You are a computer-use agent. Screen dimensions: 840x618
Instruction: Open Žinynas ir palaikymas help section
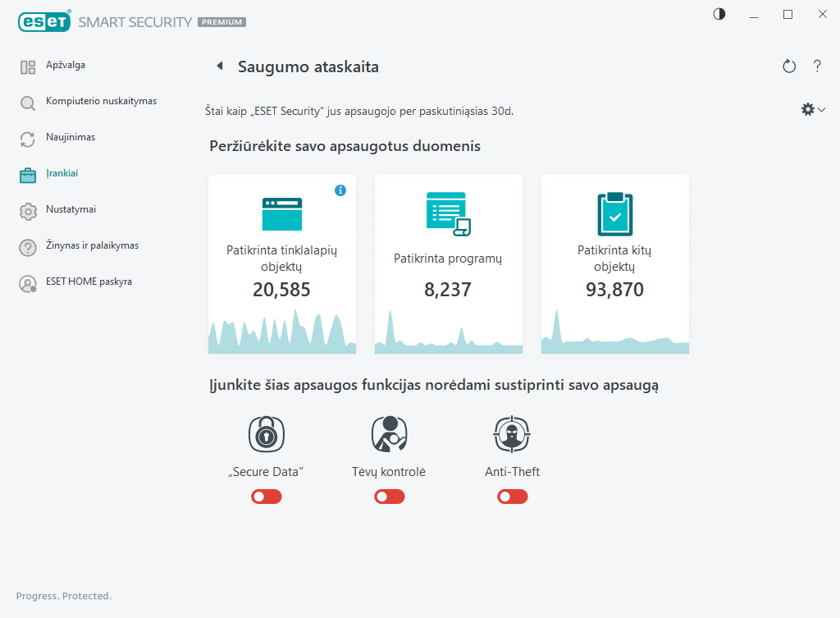coord(92,246)
